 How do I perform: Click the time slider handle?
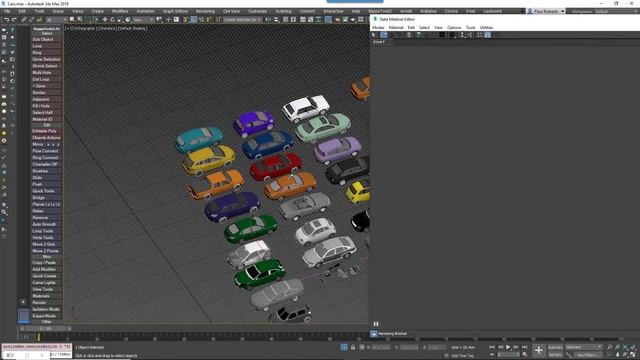tap(46, 328)
